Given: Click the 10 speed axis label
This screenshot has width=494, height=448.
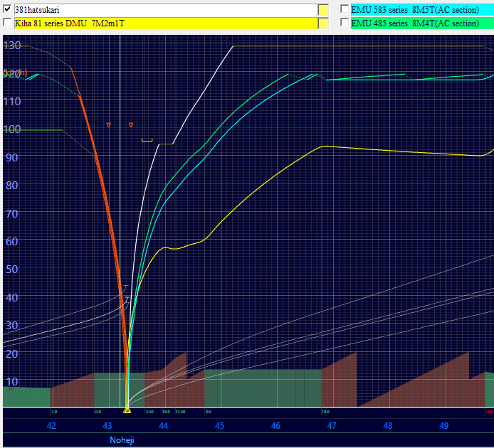Looking at the screenshot, I should coord(12,382).
